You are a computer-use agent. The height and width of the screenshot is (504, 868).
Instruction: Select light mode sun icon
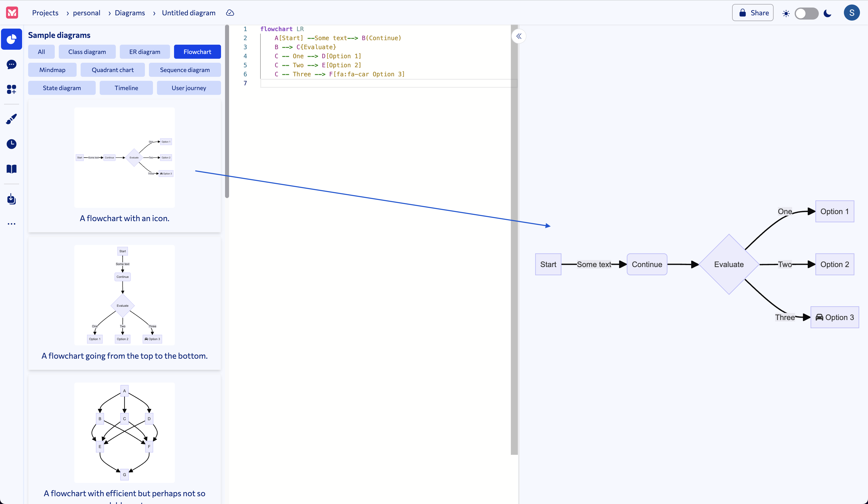786,13
